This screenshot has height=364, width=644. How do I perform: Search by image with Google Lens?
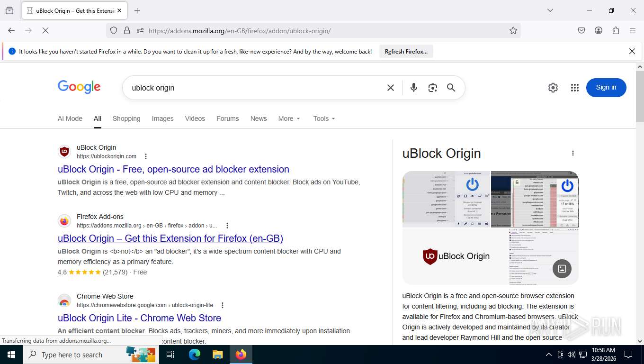point(432,88)
